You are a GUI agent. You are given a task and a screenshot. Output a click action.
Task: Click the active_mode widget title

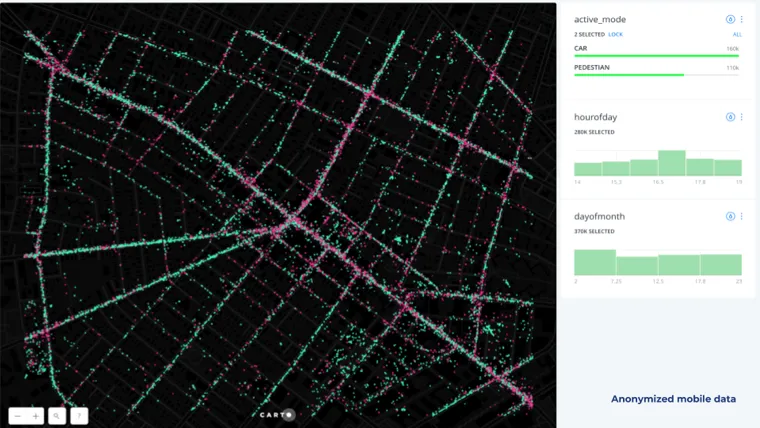(600, 19)
